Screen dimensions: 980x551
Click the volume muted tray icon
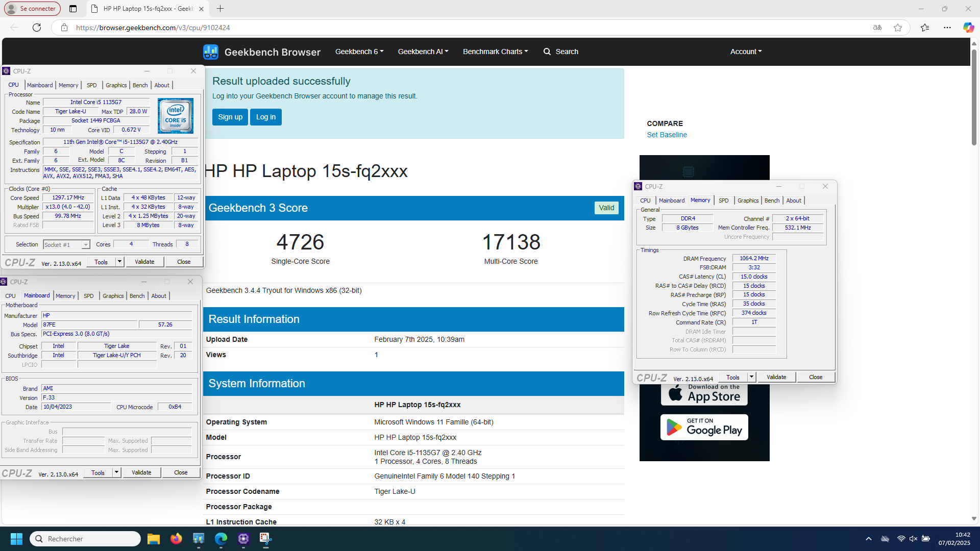click(x=913, y=539)
